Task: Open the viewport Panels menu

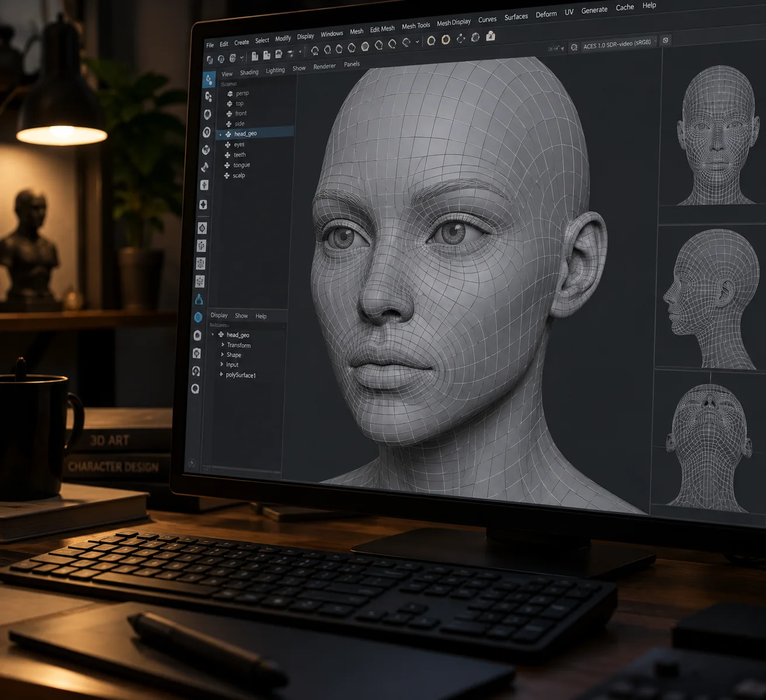Action: click(x=351, y=64)
